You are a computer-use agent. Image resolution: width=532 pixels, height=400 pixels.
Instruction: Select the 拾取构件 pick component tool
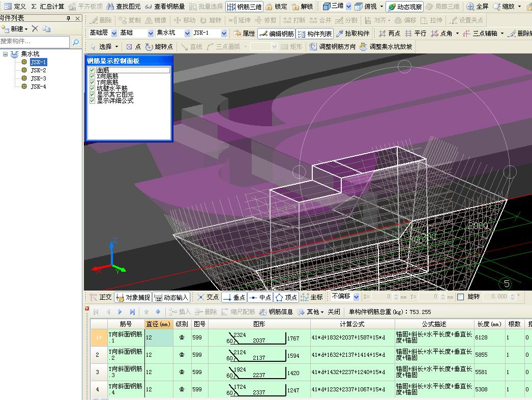pos(352,34)
